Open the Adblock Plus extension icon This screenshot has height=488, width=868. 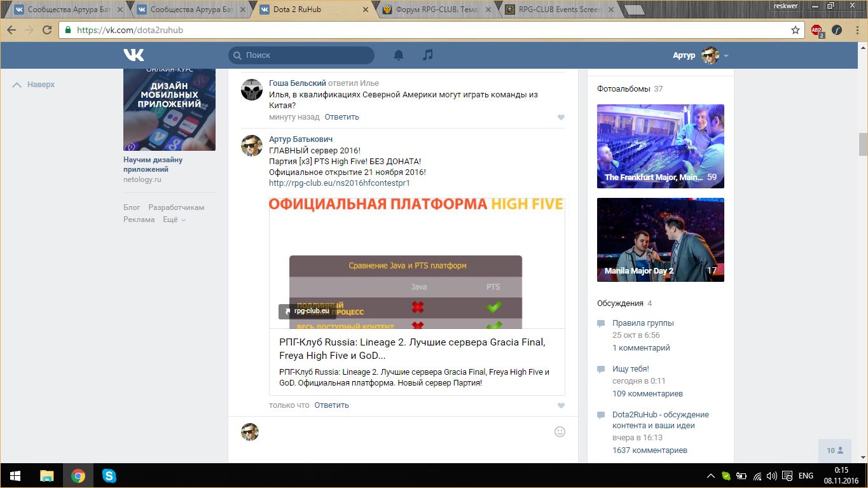[816, 30]
